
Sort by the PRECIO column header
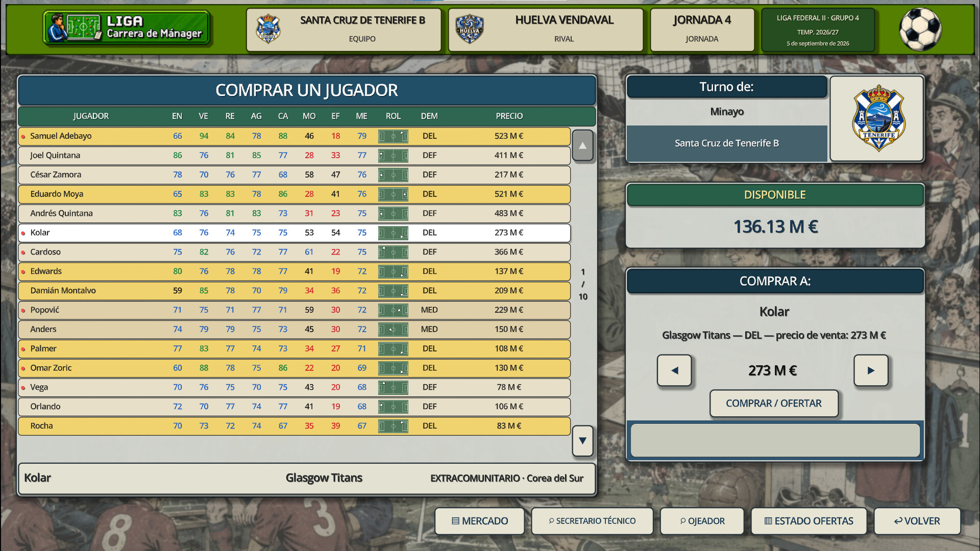[x=509, y=116]
